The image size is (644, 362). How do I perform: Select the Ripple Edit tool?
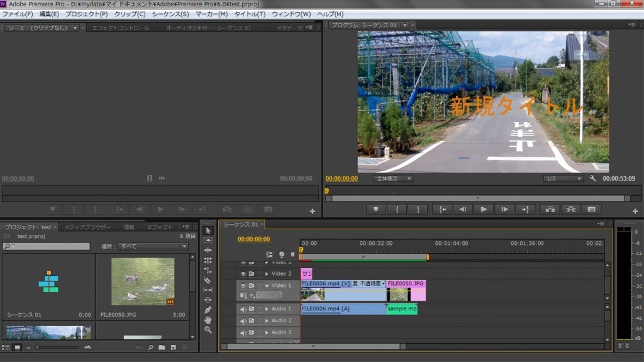point(208,250)
